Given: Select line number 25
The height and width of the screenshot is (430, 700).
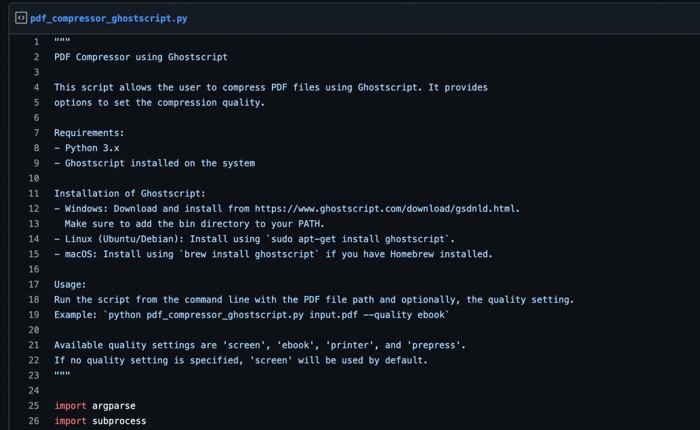Looking at the screenshot, I should [x=34, y=406].
